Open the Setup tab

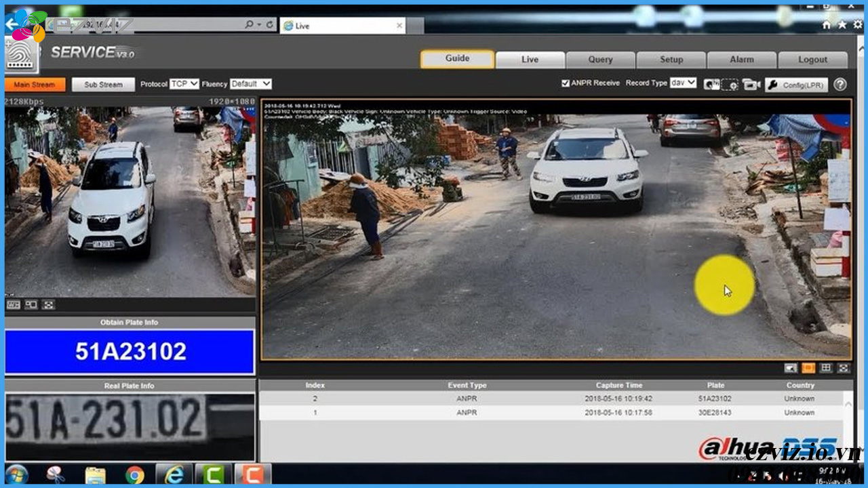coord(671,59)
